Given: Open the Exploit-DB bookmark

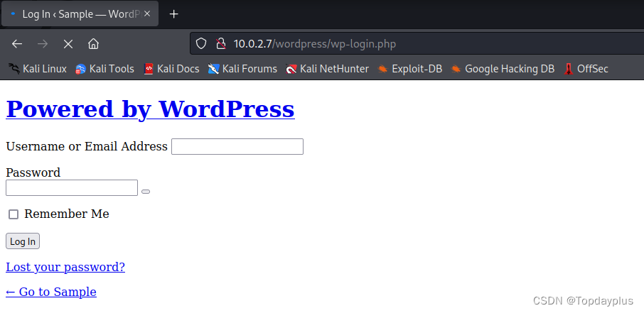Looking at the screenshot, I should pyautogui.click(x=409, y=69).
